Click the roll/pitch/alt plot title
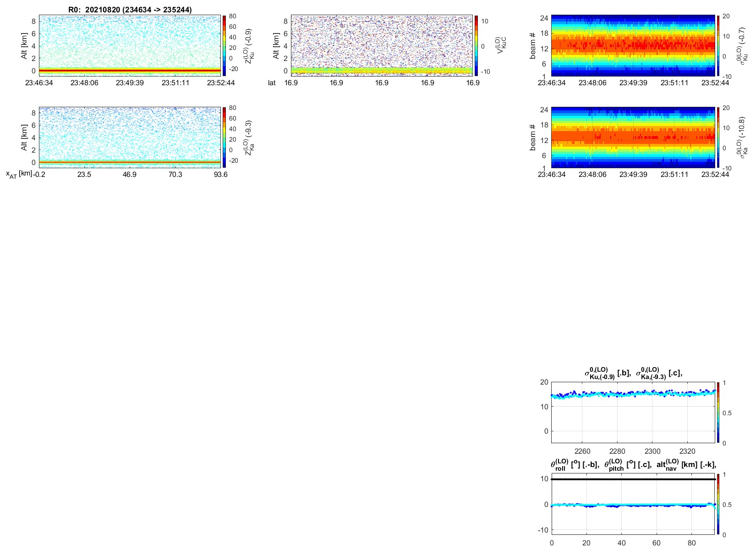Screen dimensions: 756x550 (633, 465)
